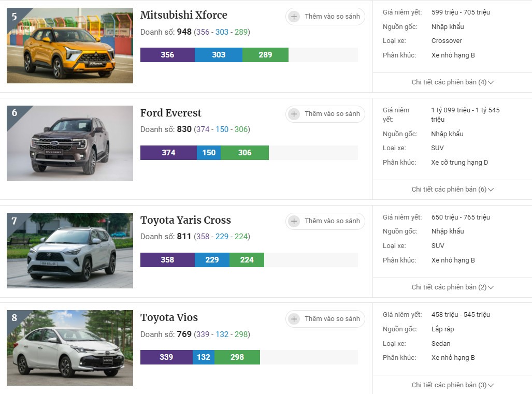Image resolution: width=532 pixels, height=394 pixels.
Task: Click rank badge 6 on Everest photo
Action: coord(15,112)
